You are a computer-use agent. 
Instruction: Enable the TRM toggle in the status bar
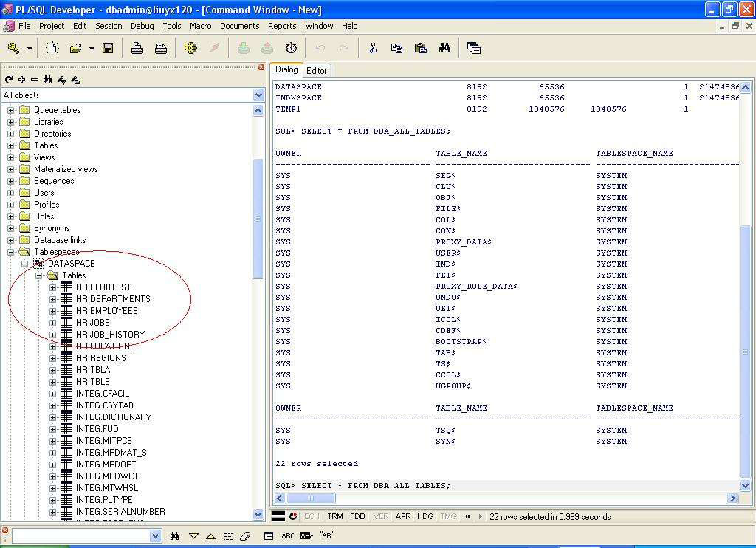pyautogui.click(x=335, y=516)
